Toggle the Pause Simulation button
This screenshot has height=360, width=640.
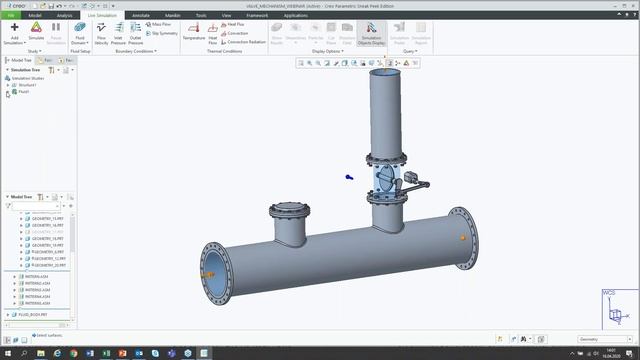point(56,33)
